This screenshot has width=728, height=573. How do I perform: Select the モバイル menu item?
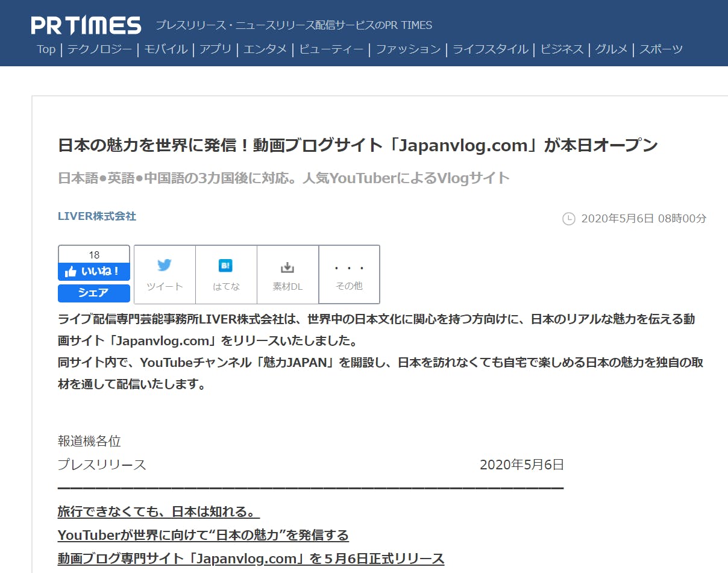(166, 49)
